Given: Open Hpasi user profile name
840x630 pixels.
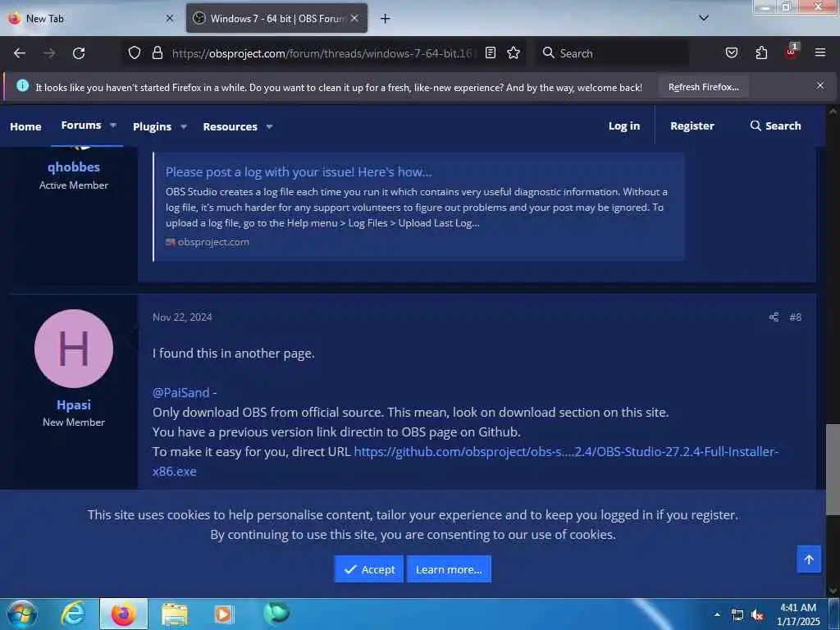Looking at the screenshot, I should [x=74, y=405].
